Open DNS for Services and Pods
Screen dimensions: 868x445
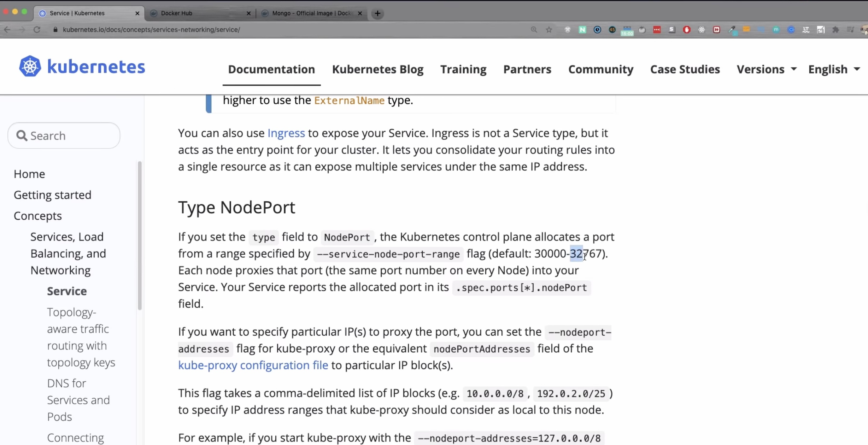78,400
